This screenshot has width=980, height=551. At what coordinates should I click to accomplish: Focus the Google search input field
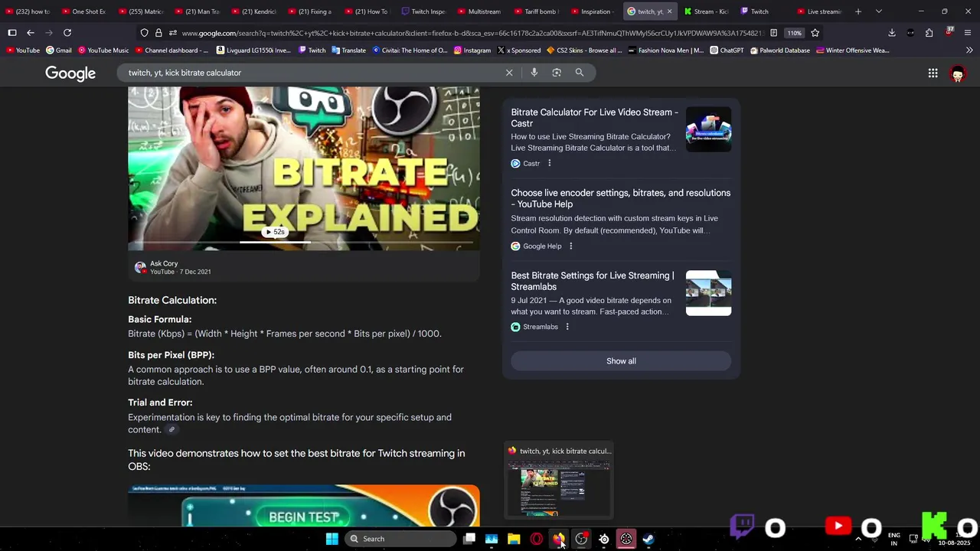(x=312, y=73)
